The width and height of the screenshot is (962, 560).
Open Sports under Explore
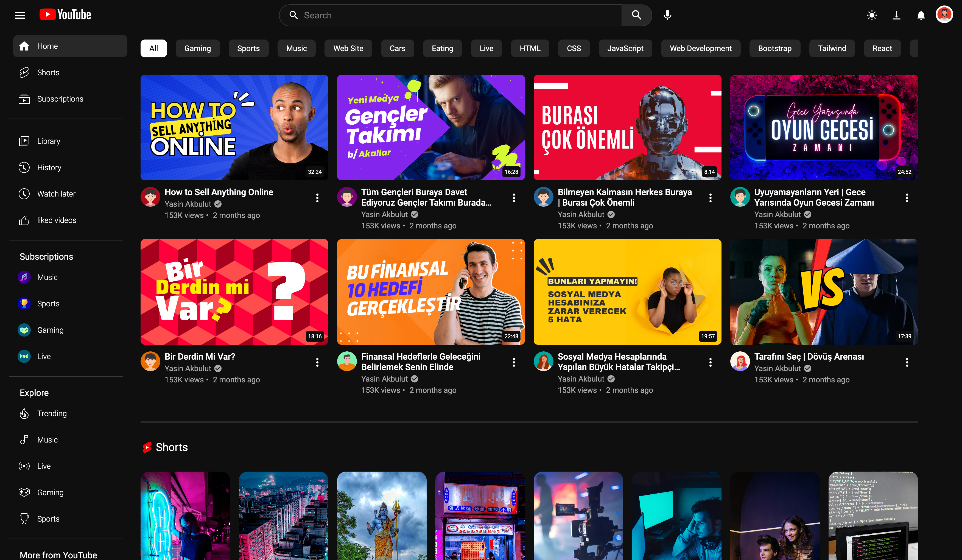pyautogui.click(x=70, y=519)
